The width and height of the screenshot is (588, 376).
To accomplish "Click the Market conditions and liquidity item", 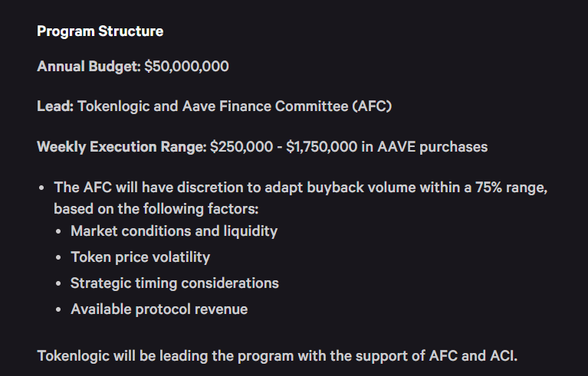I will point(174,231).
